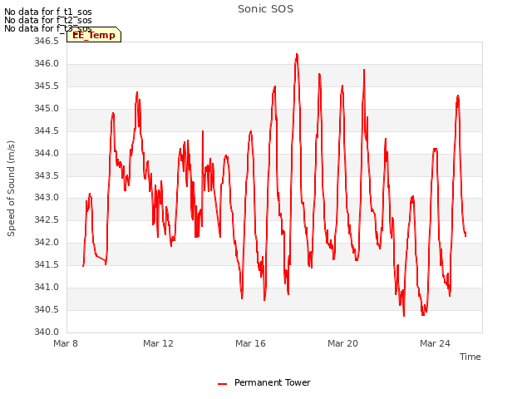This screenshot has height=399, width=532.
Task: Click the 343.5 y-axis tick label
Action: [x=47, y=175]
